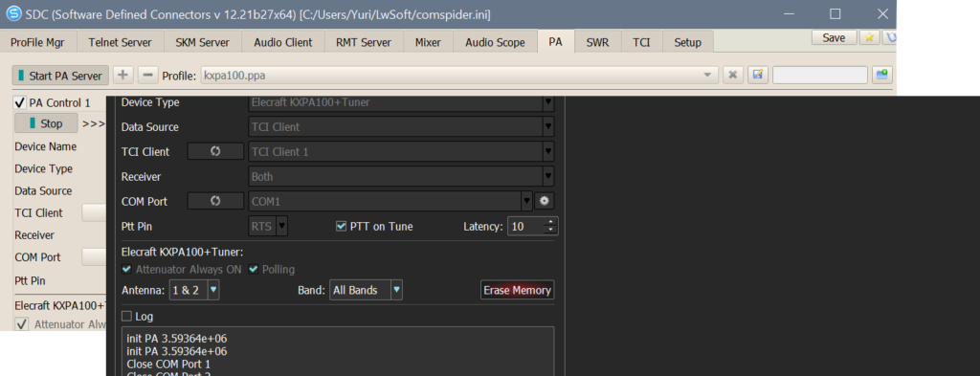Click the save-profile-as pencil disk icon
This screenshot has width=980, height=376.
(x=758, y=75)
